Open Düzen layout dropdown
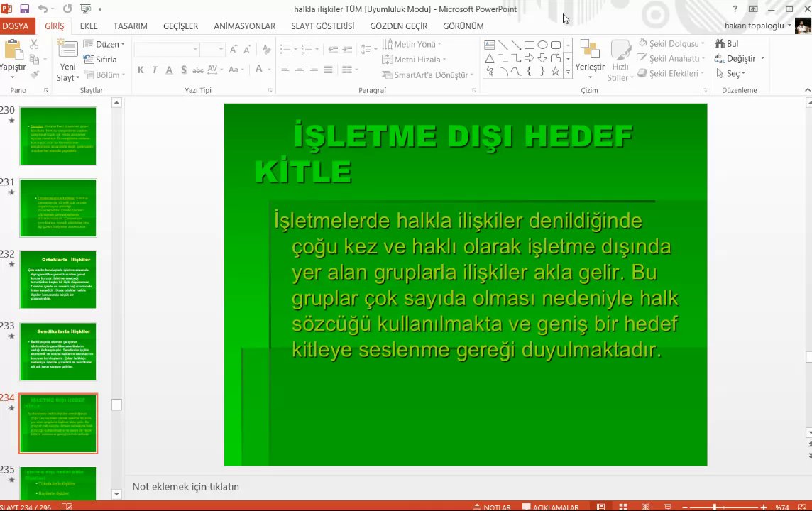812x511 pixels. pos(104,44)
